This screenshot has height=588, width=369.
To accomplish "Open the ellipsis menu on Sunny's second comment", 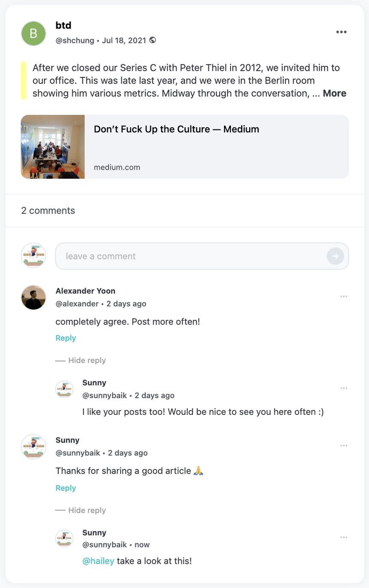I will (x=343, y=445).
